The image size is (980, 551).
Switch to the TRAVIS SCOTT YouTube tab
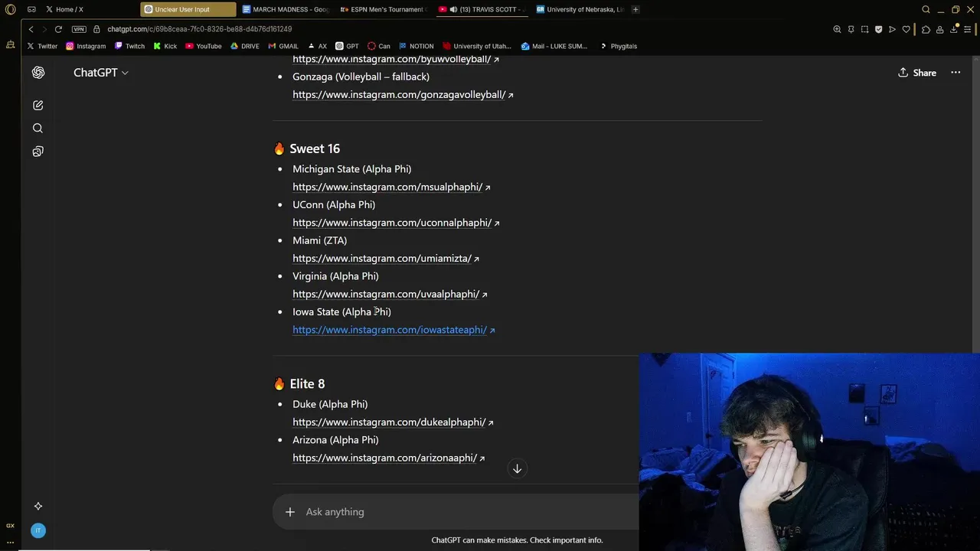pyautogui.click(x=482, y=9)
